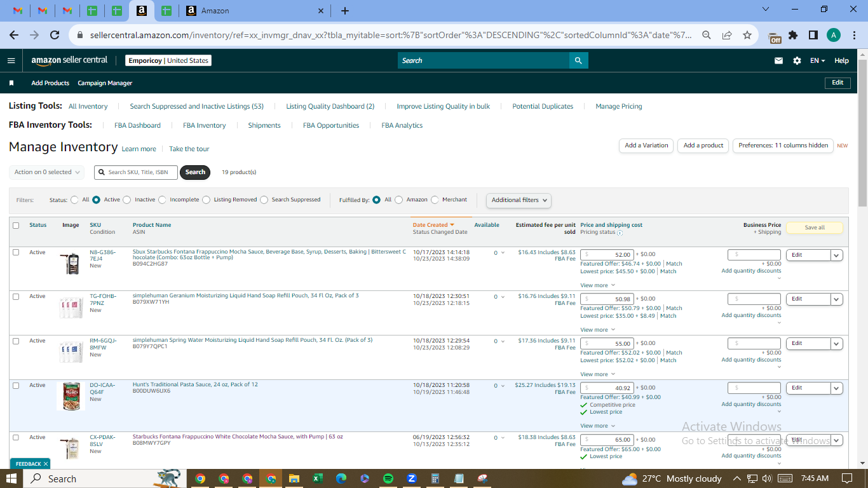Image resolution: width=868 pixels, height=488 pixels.
Task: Open FBA Analytics
Action: point(402,125)
